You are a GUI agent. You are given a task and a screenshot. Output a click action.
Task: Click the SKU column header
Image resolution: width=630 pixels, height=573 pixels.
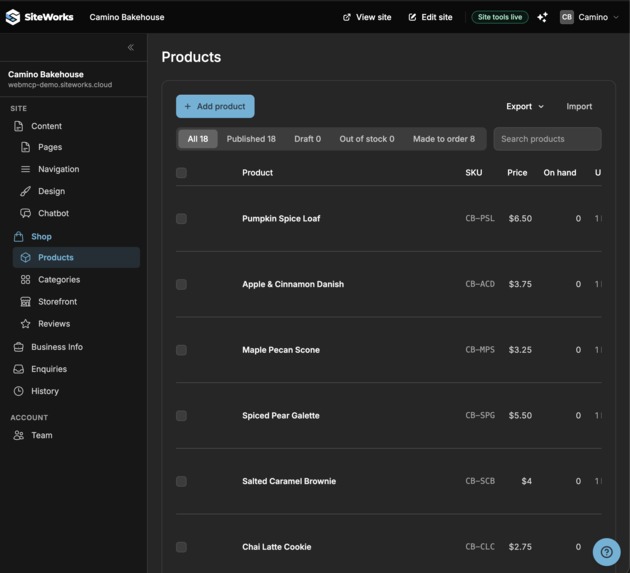pos(473,173)
